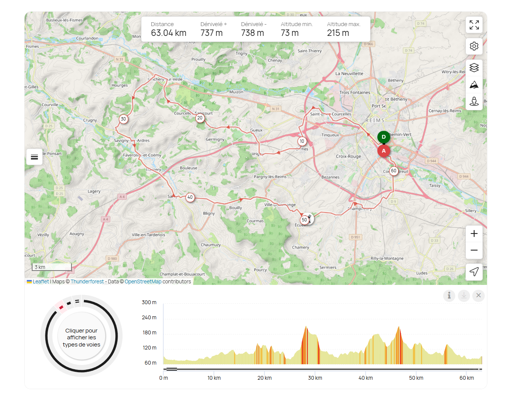Image resolution: width=532 pixels, height=399 pixels.
Task: Select the 30 km waypoint marker
Action: point(123,119)
